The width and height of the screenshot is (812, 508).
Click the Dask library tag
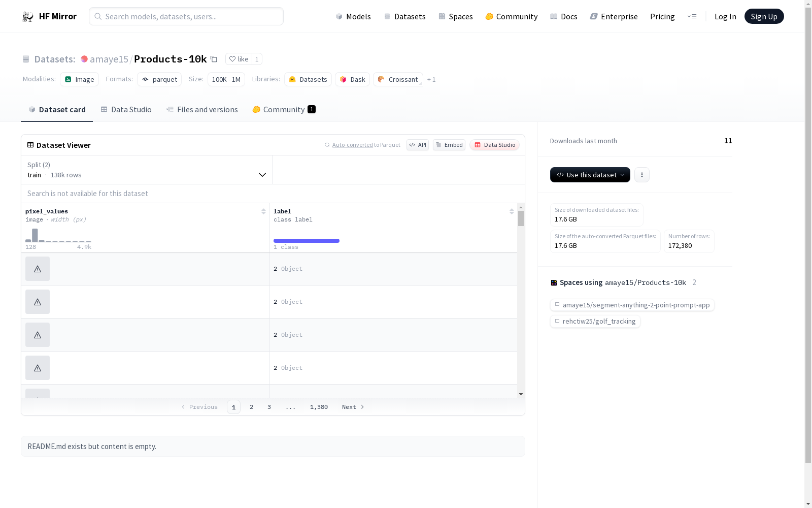click(x=352, y=79)
